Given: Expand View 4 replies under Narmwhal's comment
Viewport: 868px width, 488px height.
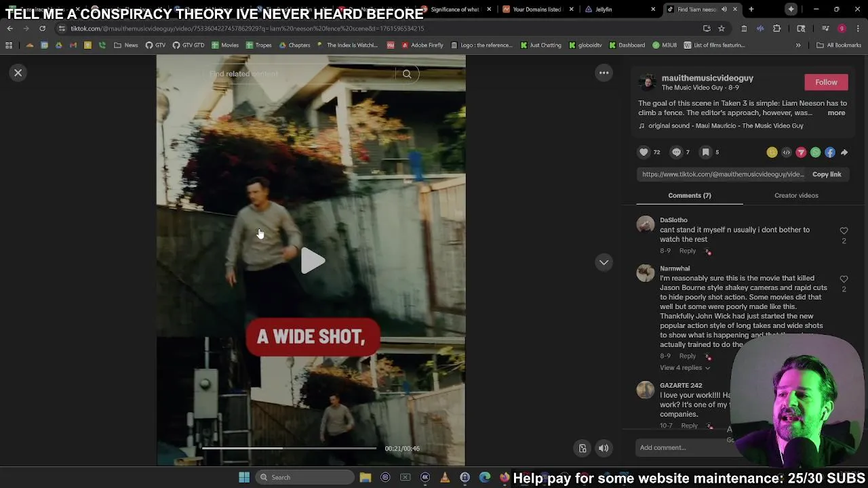Looking at the screenshot, I should pos(685,368).
